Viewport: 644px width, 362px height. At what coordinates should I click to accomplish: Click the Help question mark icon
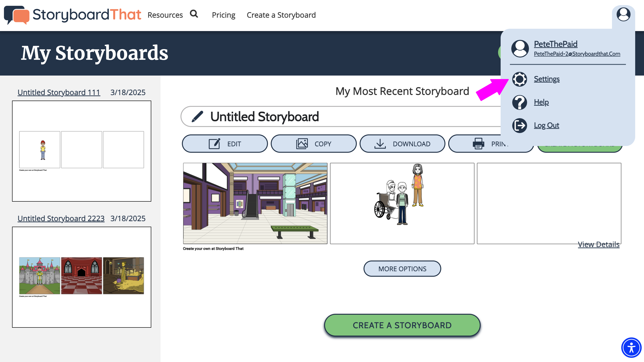click(519, 102)
